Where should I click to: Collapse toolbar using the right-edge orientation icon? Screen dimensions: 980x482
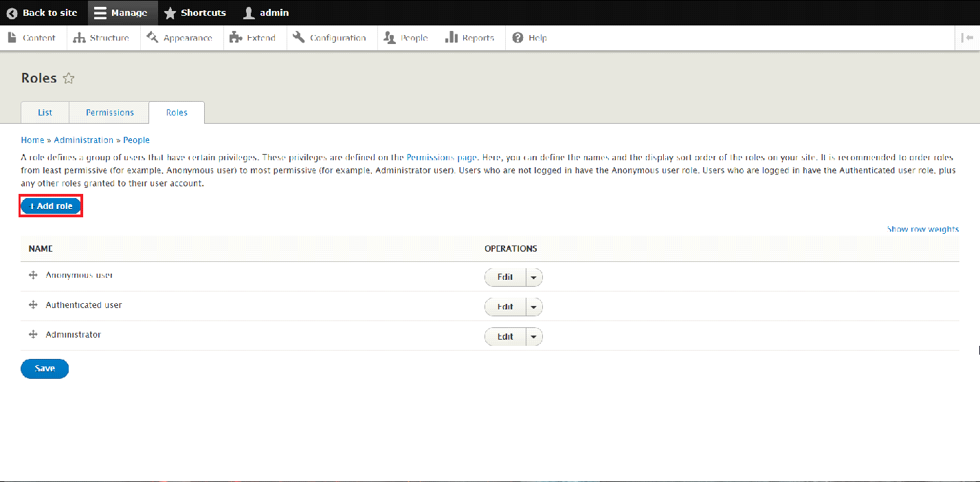click(967, 38)
